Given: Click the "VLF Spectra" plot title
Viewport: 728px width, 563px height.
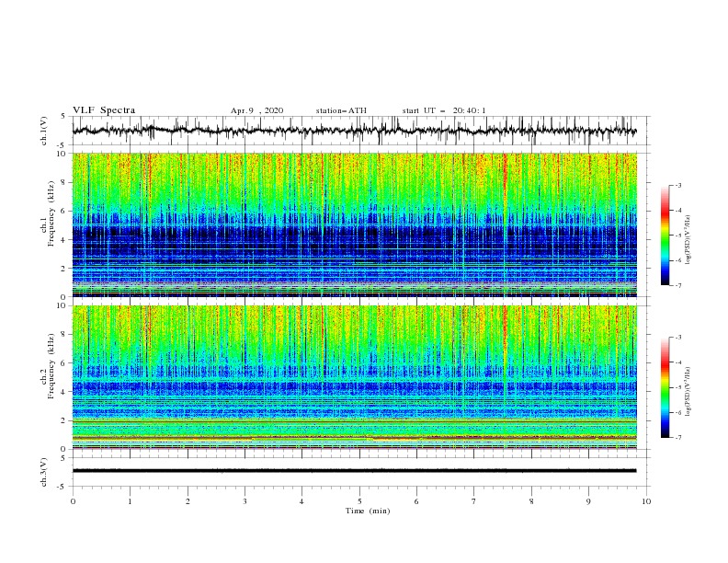Looking at the screenshot, I should [x=104, y=110].
